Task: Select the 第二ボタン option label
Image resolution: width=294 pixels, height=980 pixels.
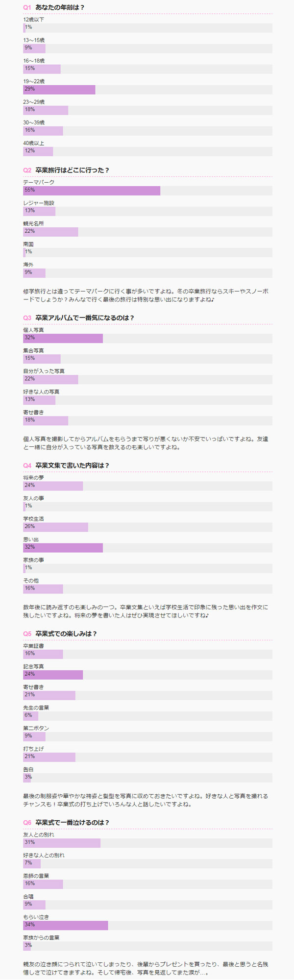Action: [36, 728]
